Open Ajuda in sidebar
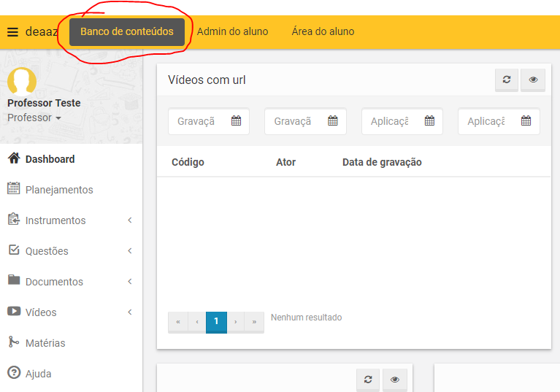The image size is (560, 392). coord(38,374)
